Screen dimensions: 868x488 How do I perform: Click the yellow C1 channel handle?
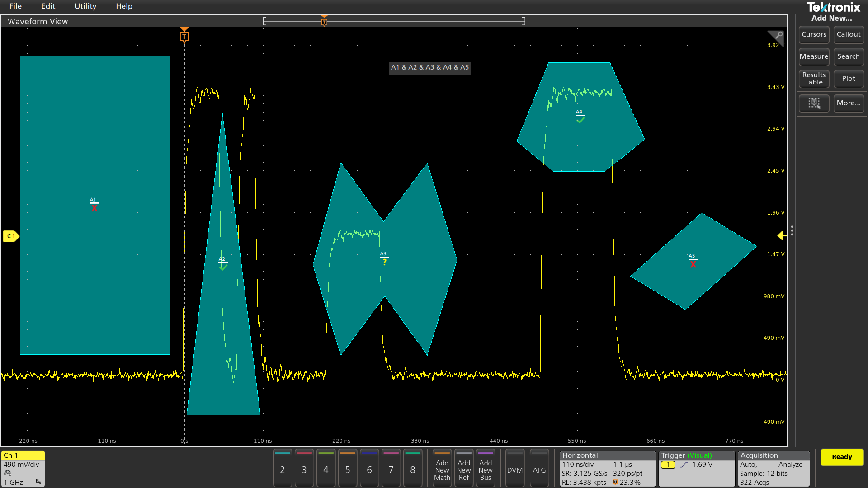[x=11, y=236]
